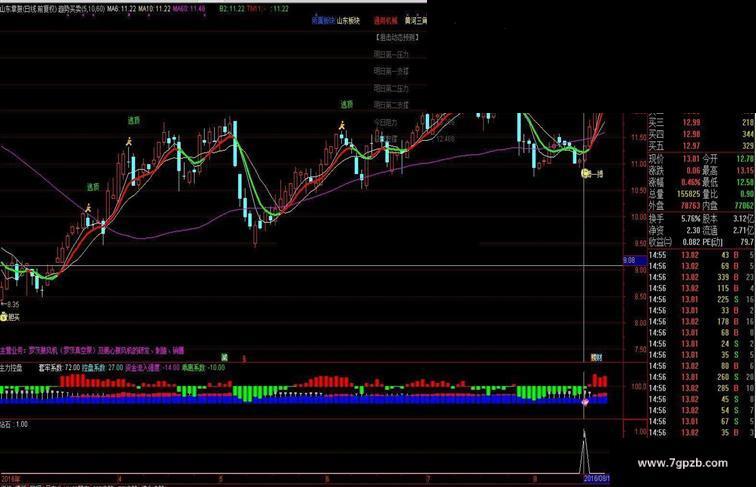Image resolution: width=756 pixels, height=487 pixels.
Task: Click the 明日第一压力 forecast row
Action: 391,54
